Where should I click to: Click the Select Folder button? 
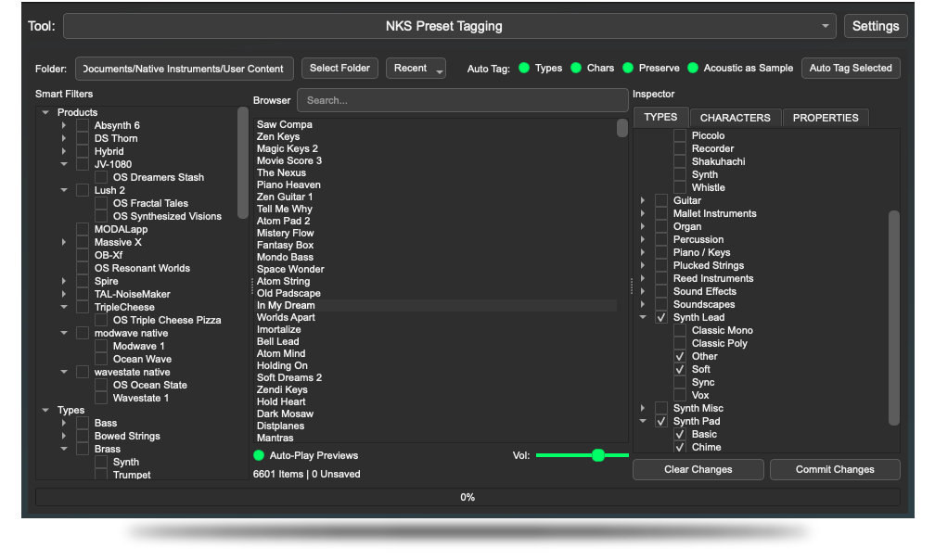(x=339, y=68)
